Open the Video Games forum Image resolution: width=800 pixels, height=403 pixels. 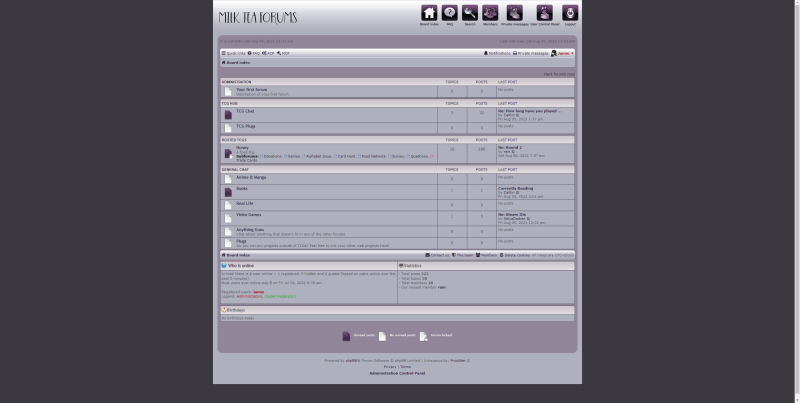248,215
